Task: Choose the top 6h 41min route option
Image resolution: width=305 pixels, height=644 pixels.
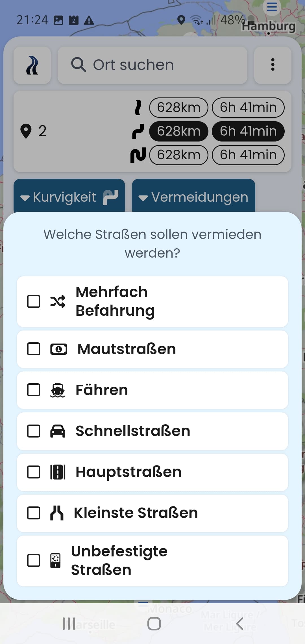Action: pos(248,108)
